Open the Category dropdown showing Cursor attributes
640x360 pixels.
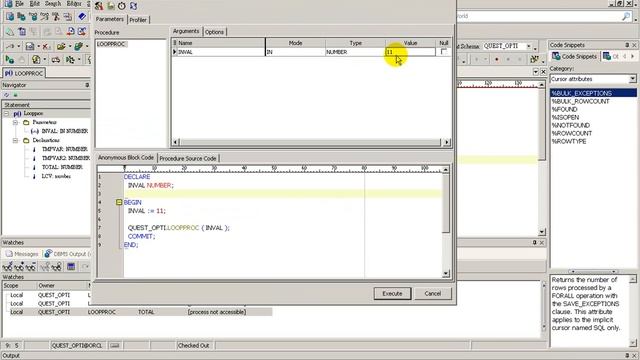pos(632,79)
